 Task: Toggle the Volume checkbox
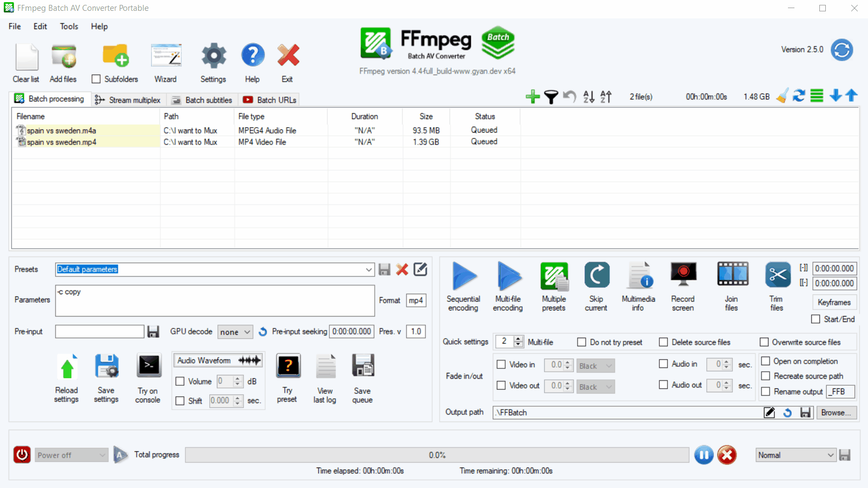(x=180, y=381)
